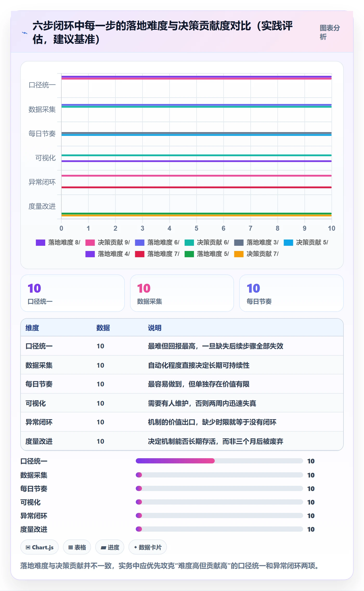
Task: Click the 说明 table column header
Action: coord(155,328)
